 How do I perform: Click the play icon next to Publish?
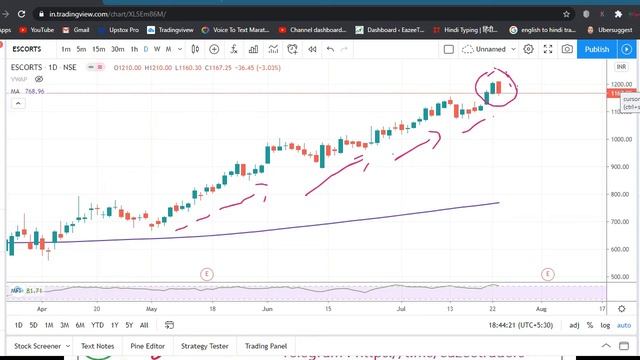coord(627,49)
